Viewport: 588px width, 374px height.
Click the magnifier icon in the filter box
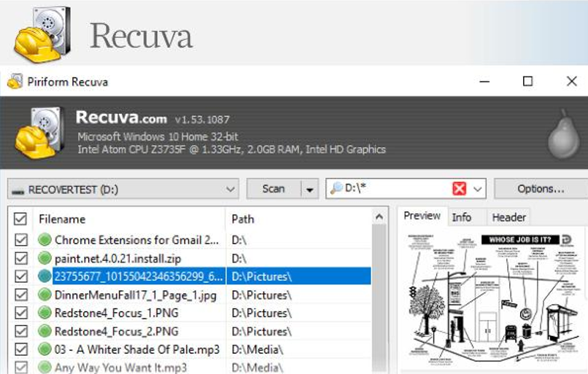336,188
